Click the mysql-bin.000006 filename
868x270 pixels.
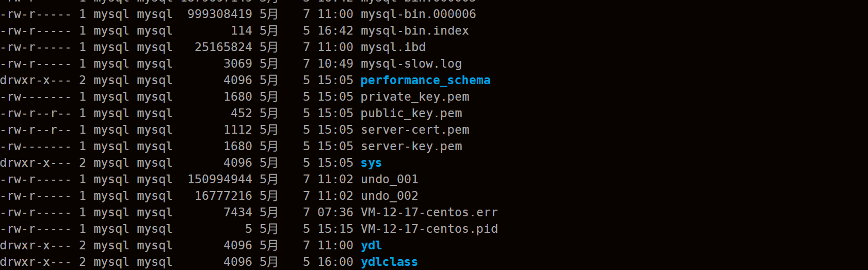tap(418, 14)
